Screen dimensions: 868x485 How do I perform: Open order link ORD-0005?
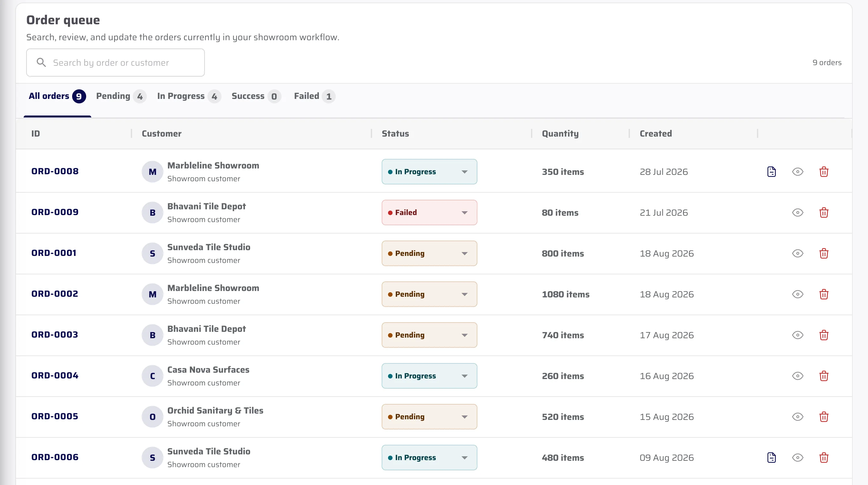point(55,416)
